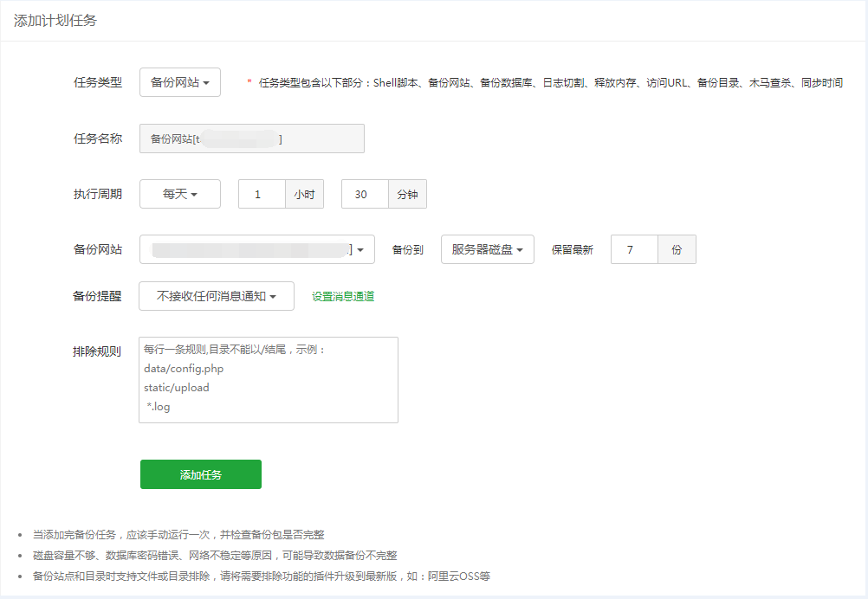Click the 执行周期 field label
Screen dimensions: 868x599
[98, 194]
